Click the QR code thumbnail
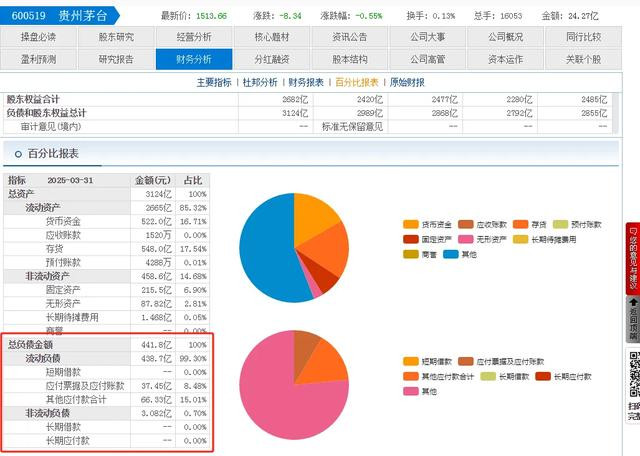Viewport: 640px width, 456px height. (634, 374)
